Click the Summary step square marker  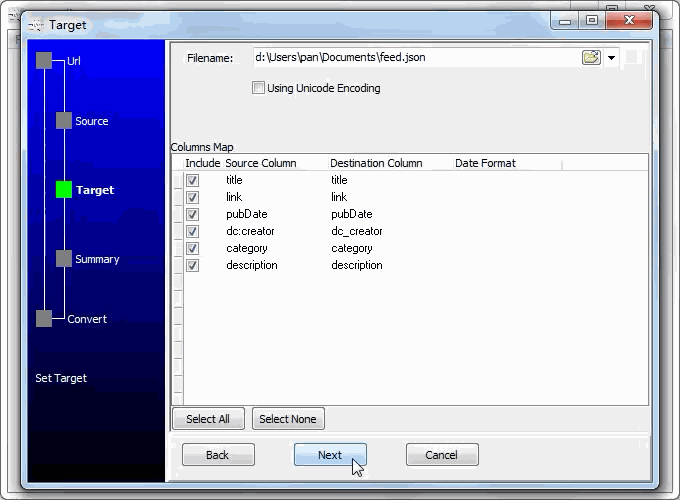pos(64,259)
